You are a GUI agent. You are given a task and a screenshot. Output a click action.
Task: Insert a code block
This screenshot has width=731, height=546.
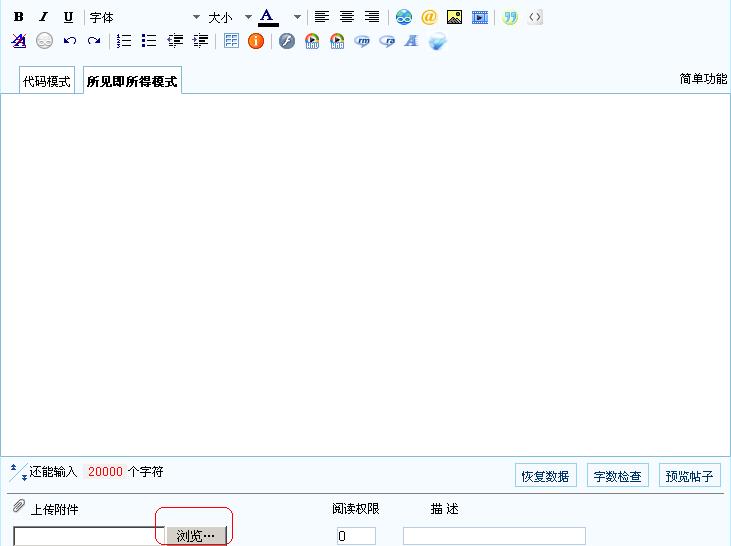pyautogui.click(x=535, y=18)
